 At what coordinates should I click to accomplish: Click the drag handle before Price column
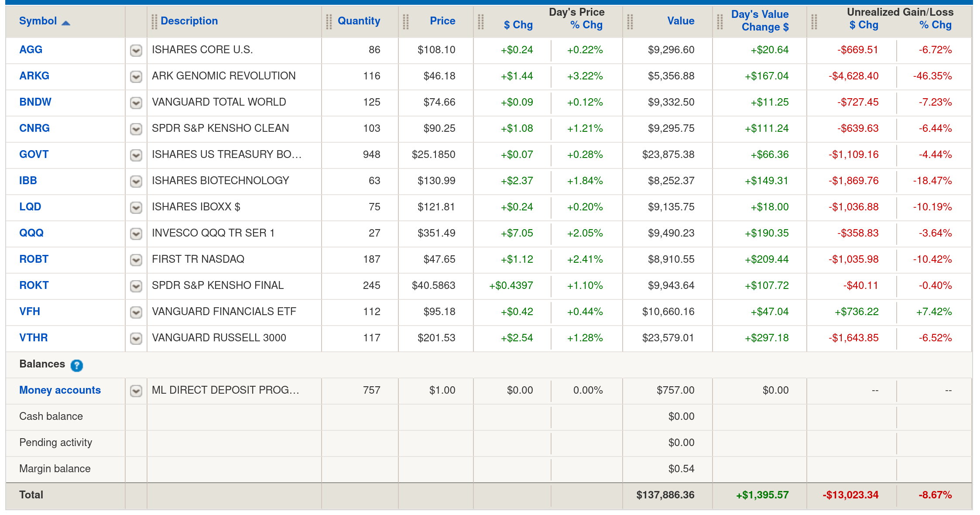(406, 21)
